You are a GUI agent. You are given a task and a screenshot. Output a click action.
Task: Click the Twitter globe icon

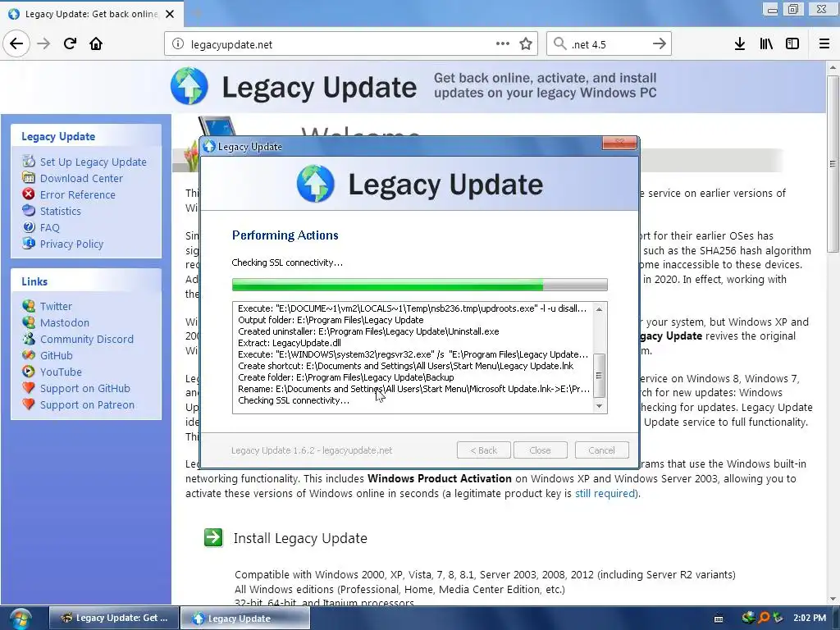[29, 306]
